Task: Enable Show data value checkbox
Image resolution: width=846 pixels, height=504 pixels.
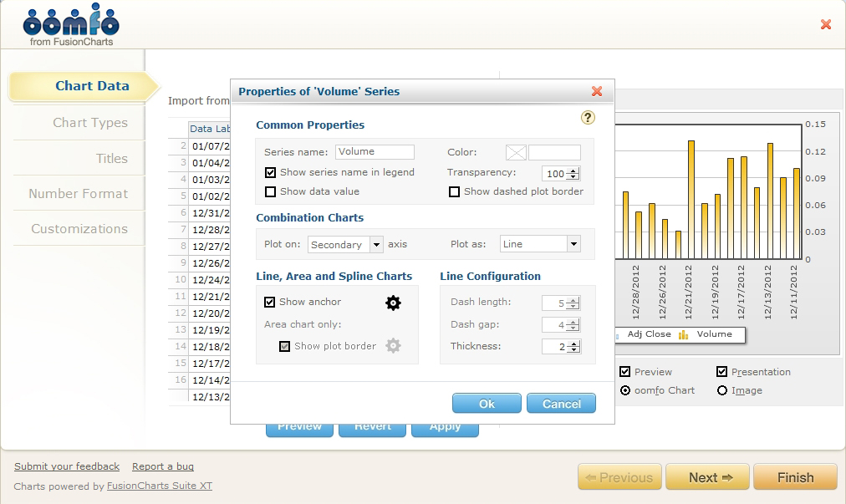Action: pos(270,191)
